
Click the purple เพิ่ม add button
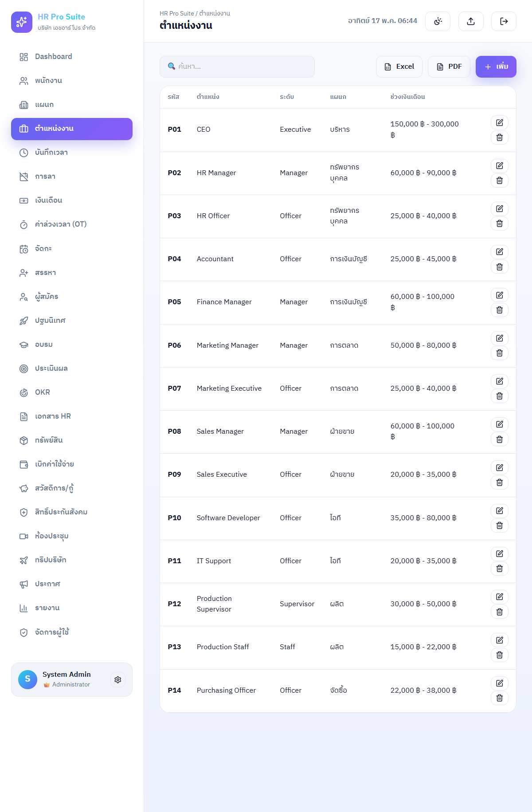496,67
